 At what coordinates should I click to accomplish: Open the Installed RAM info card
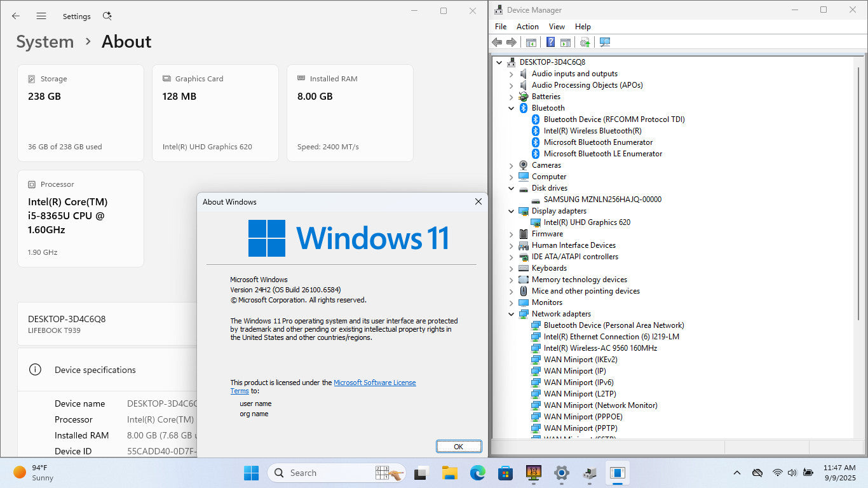click(350, 113)
